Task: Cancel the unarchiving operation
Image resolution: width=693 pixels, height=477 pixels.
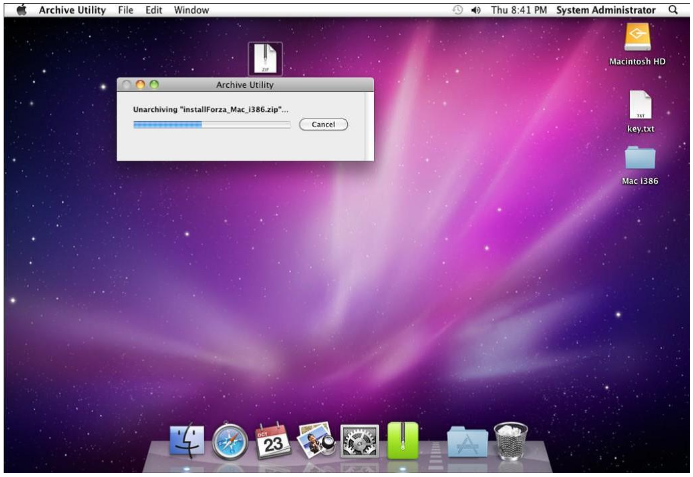Action: [323, 124]
